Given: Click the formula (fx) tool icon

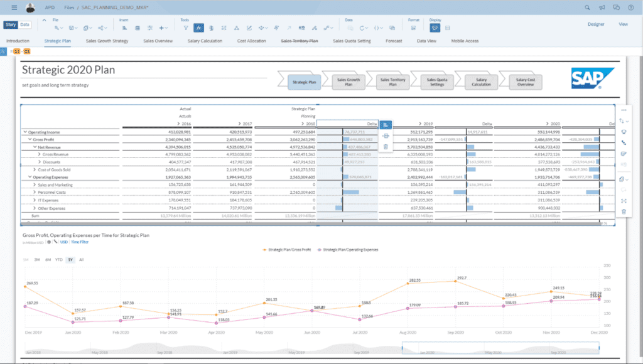Looking at the screenshot, I should click(x=197, y=28).
